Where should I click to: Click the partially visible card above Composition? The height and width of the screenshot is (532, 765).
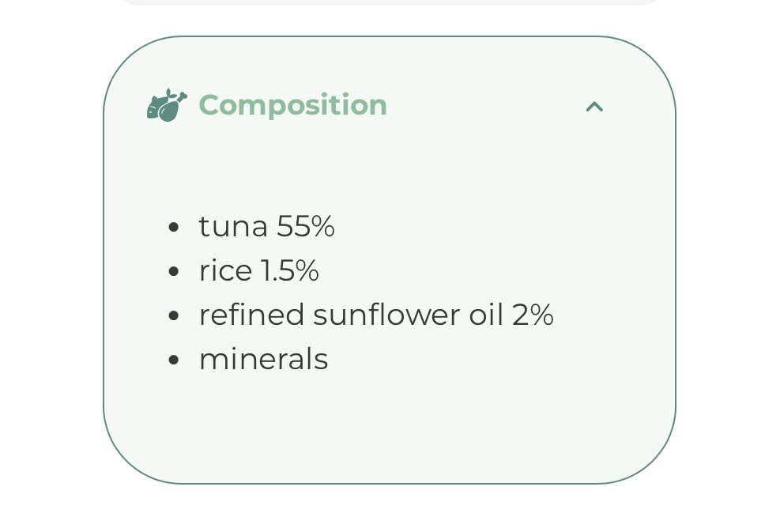[x=389, y=2]
